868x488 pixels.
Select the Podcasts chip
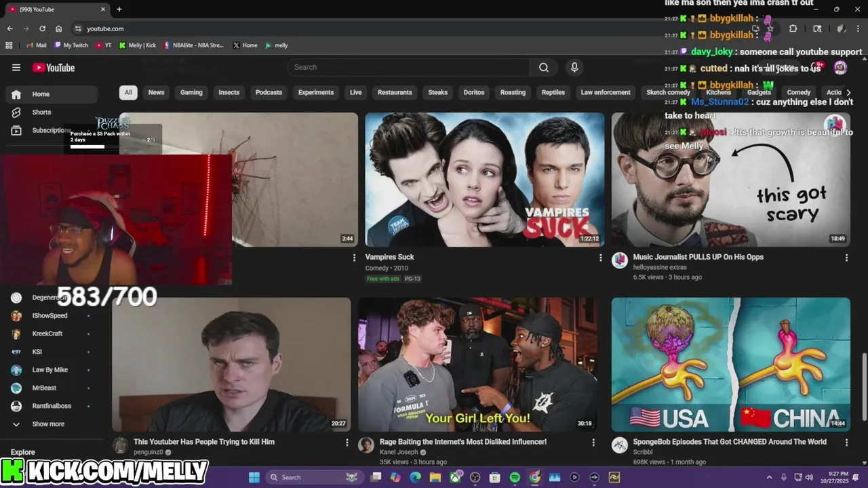click(x=269, y=92)
